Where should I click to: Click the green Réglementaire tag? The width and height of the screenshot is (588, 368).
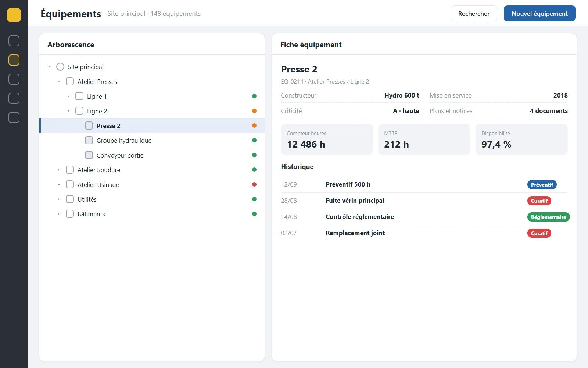point(548,217)
